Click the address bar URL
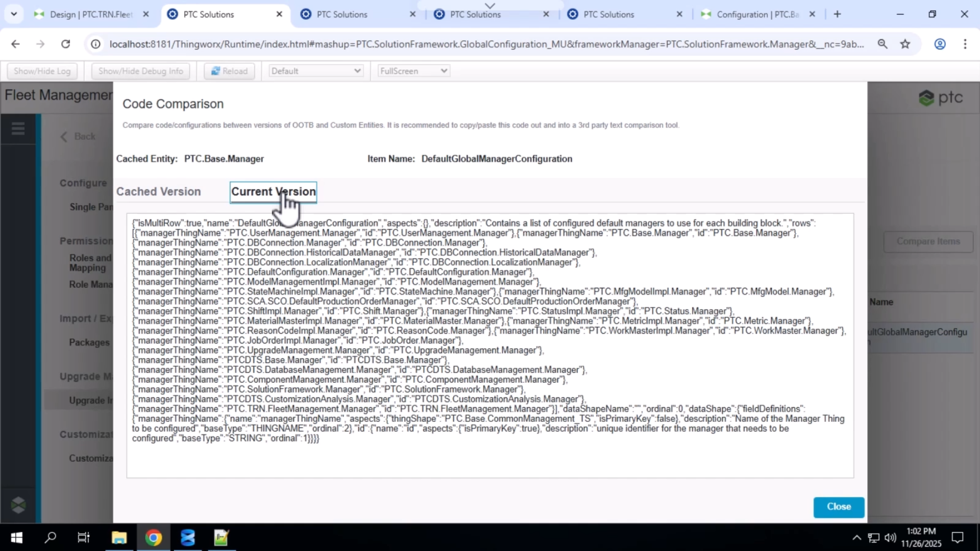Screen dimensions: 980x551 point(486,44)
